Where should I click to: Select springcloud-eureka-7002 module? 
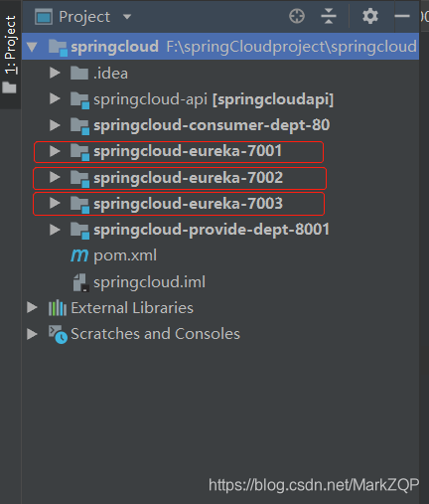click(188, 178)
